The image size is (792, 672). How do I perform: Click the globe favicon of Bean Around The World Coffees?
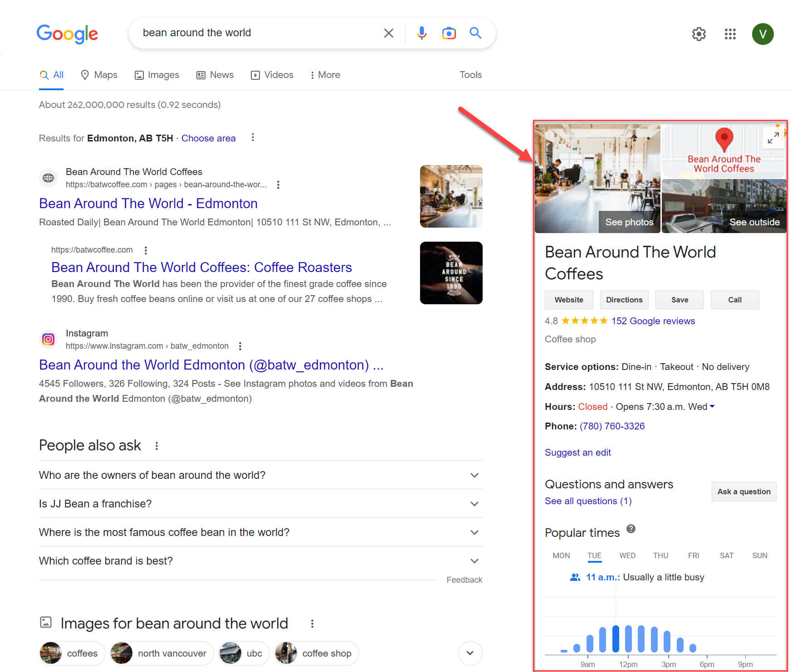pos(49,178)
